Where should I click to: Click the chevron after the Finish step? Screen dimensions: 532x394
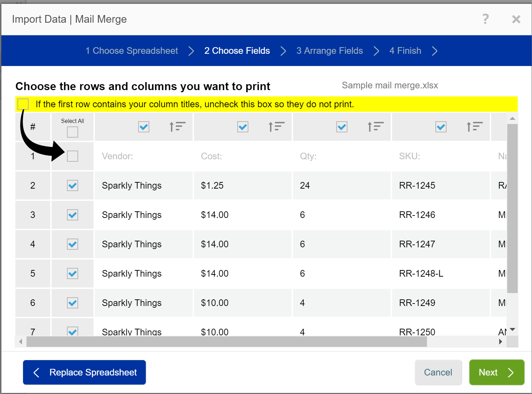(x=434, y=51)
